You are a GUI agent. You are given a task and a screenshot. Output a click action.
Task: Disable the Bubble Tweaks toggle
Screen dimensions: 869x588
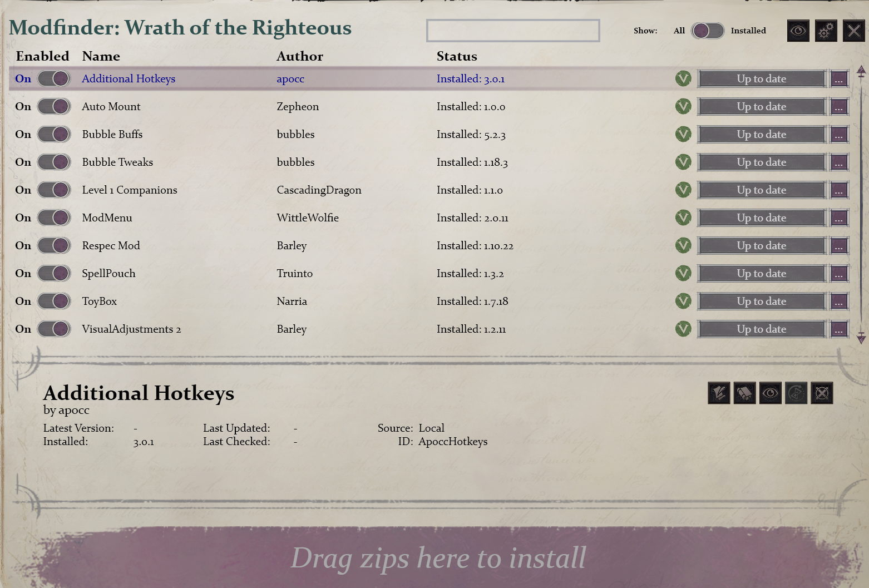(x=54, y=162)
